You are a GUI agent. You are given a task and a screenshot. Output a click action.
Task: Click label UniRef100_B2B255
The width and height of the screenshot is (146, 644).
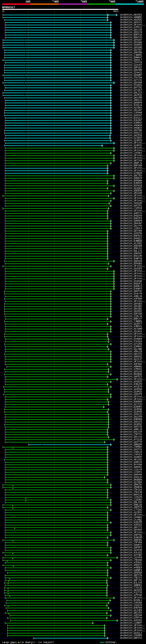pos(131,522)
